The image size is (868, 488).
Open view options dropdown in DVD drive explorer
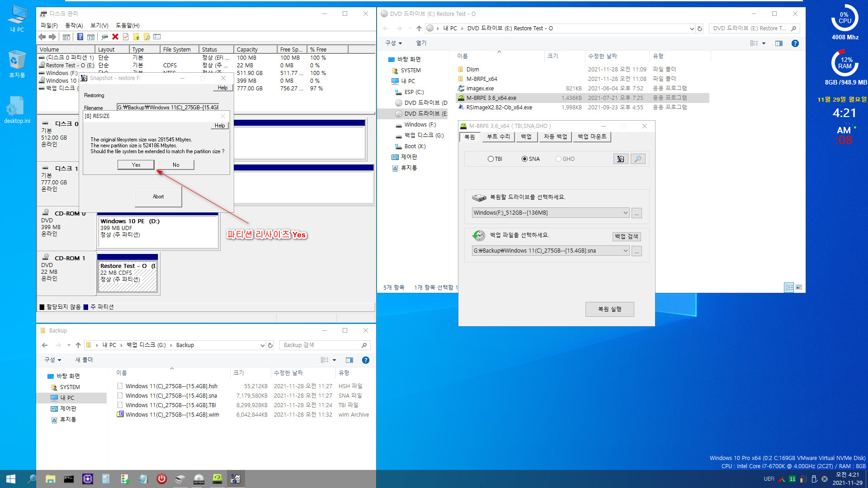[764, 43]
